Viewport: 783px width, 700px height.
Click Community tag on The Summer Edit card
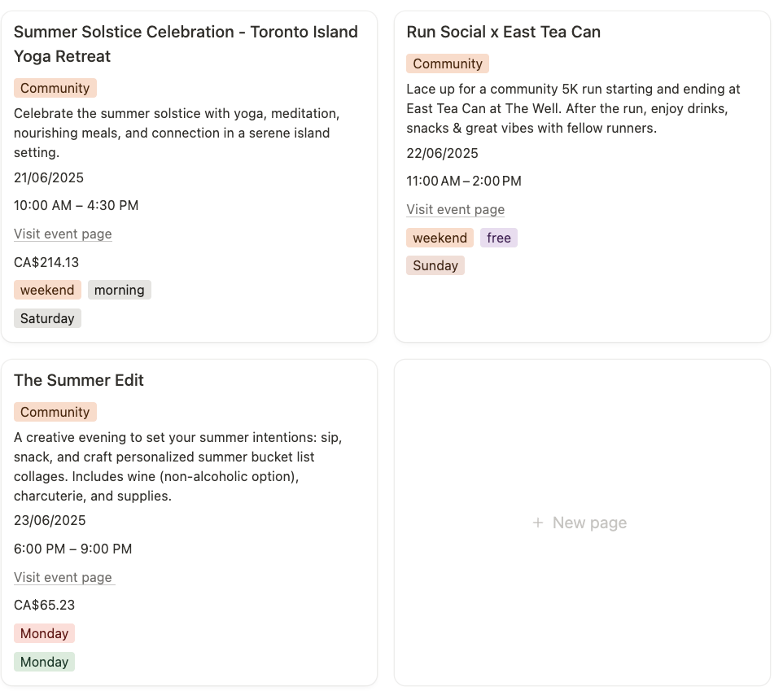(55, 412)
